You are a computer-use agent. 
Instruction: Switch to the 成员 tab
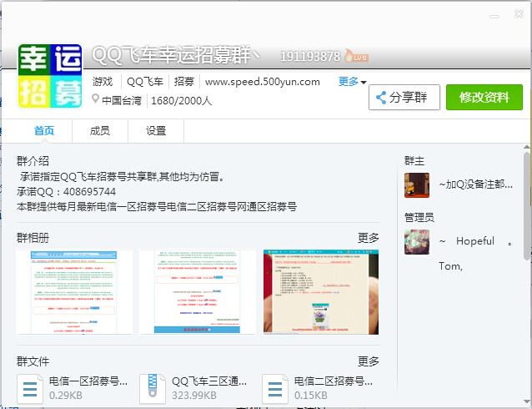coord(100,131)
